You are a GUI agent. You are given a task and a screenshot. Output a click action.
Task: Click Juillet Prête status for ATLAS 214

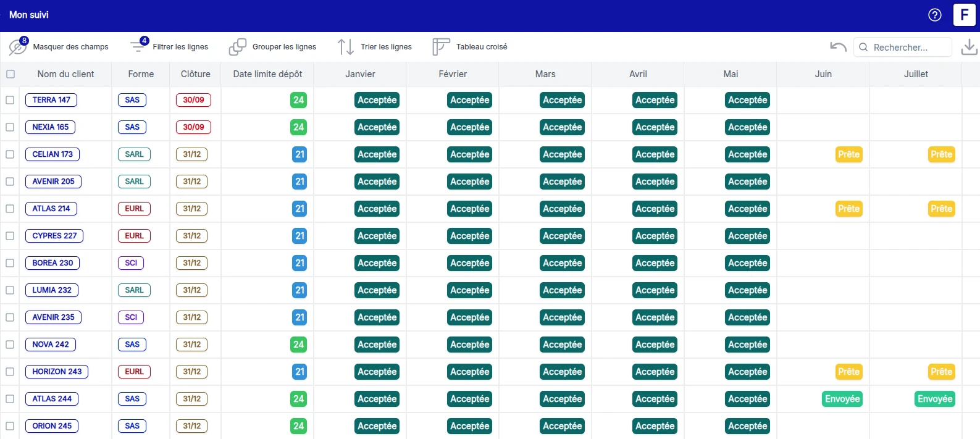(x=941, y=209)
